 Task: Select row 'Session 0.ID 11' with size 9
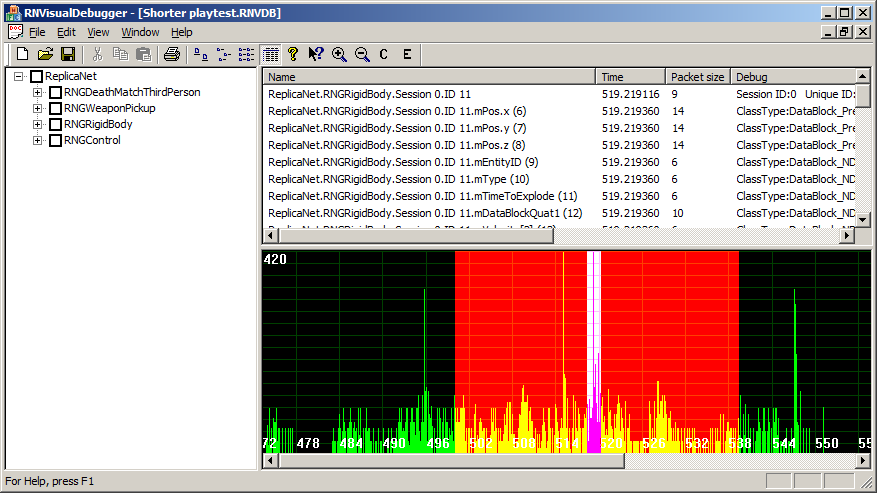click(x=559, y=95)
